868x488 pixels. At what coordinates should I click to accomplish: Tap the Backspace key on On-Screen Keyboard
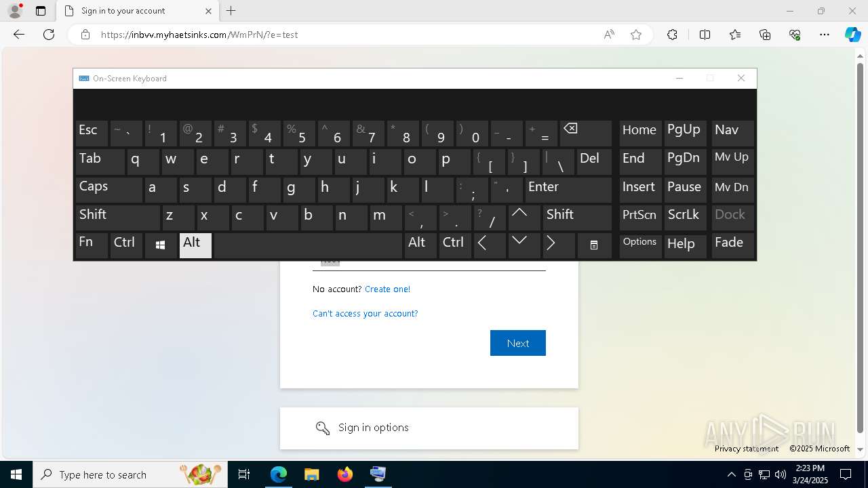(586, 134)
